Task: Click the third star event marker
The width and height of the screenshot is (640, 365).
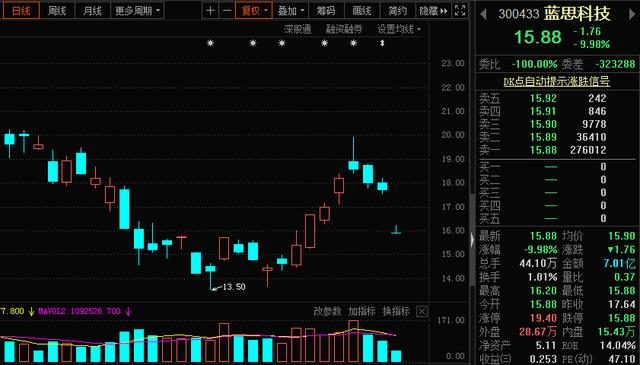Action: click(282, 43)
